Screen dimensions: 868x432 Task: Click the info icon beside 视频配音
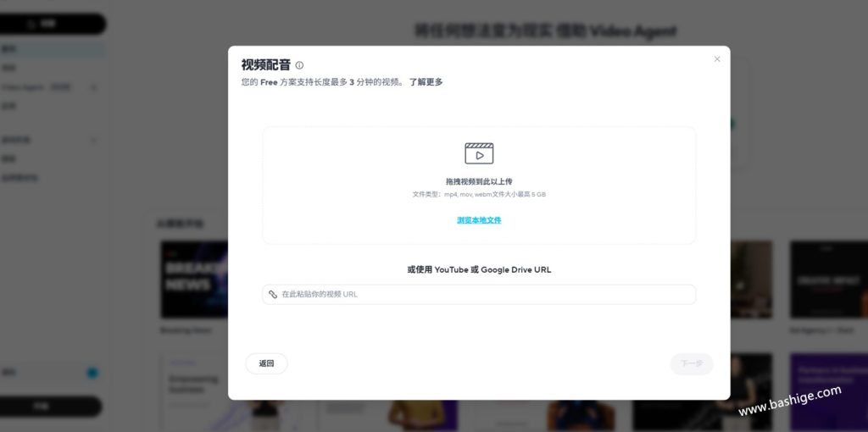pyautogui.click(x=299, y=65)
